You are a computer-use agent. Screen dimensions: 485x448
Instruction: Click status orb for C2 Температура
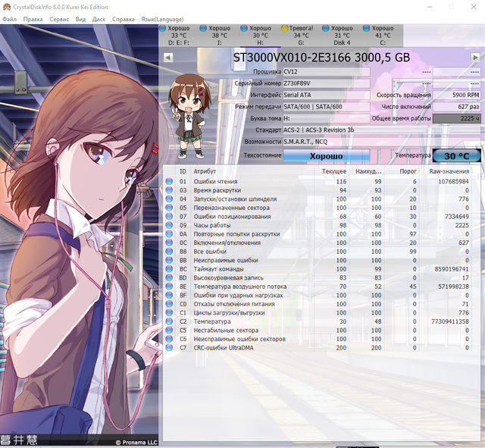point(169,321)
